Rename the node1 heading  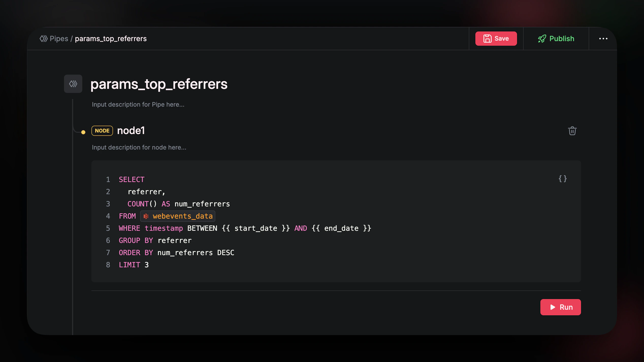pos(131,131)
